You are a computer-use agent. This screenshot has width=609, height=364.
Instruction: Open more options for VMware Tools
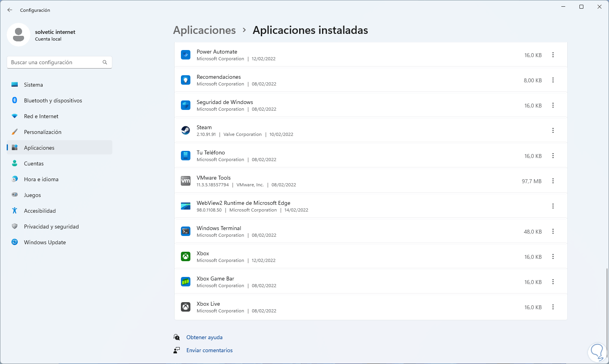coord(553,181)
